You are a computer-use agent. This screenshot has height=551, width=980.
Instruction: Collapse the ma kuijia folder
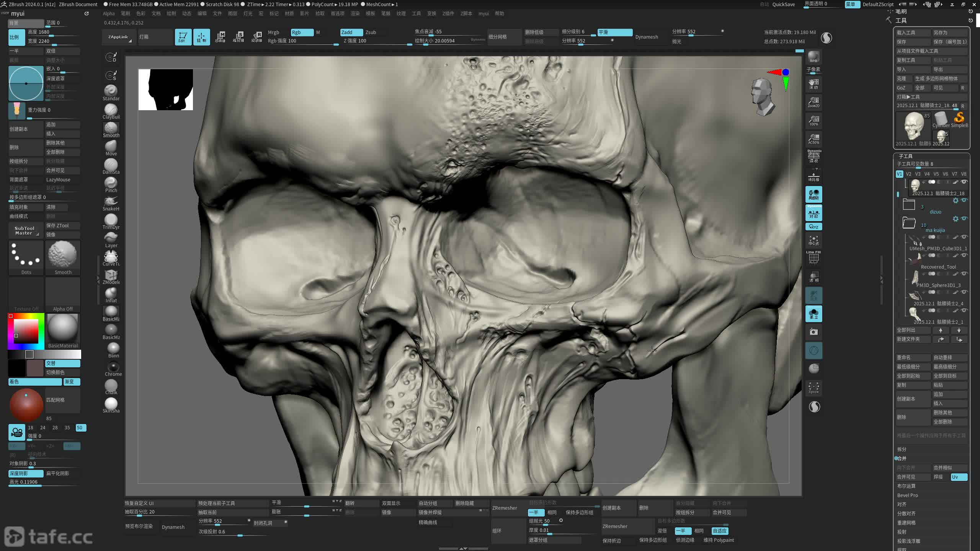(x=909, y=223)
